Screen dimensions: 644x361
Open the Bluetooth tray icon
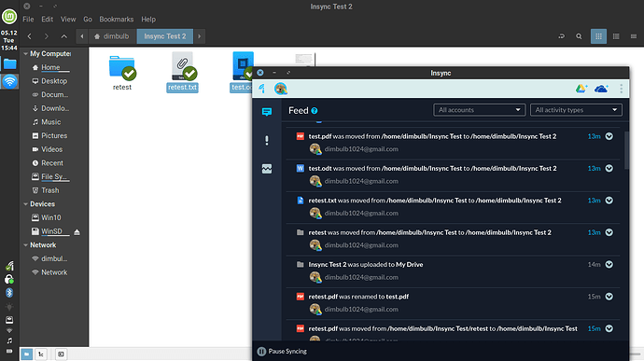(x=9, y=293)
